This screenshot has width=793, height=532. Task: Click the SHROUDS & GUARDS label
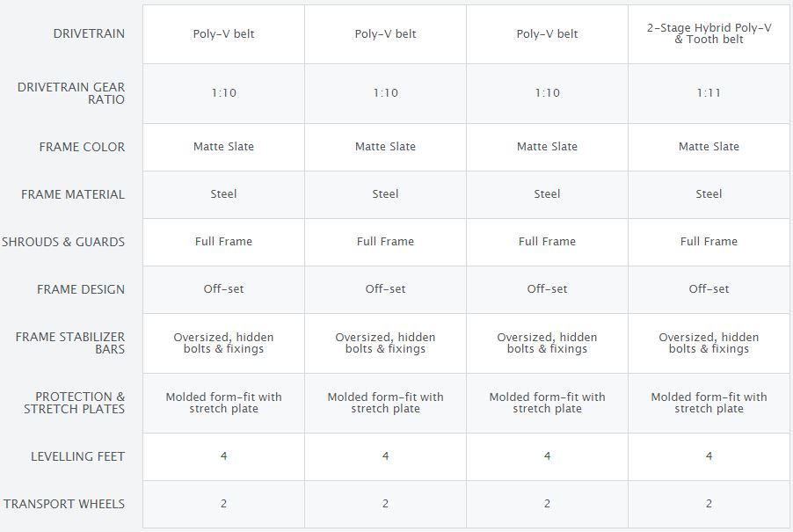(63, 242)
